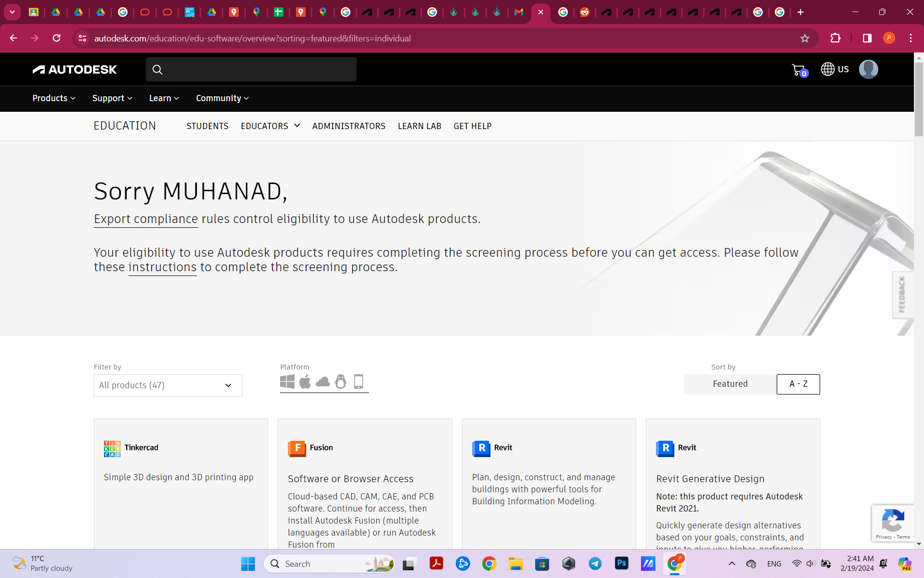Screen dimensions: 924x578
Task: Open All products (47) filter dropdown
Action: [168, 385]
